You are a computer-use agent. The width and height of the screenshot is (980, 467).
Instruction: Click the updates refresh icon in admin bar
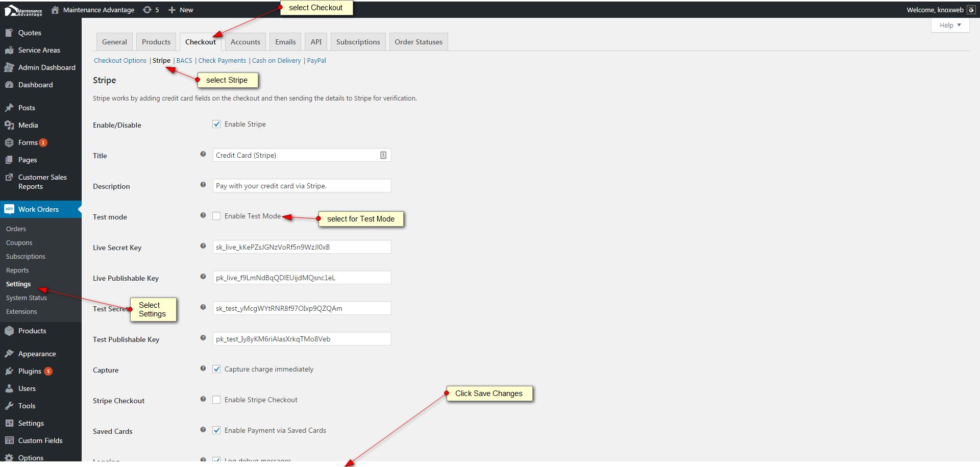pos(147,10)
